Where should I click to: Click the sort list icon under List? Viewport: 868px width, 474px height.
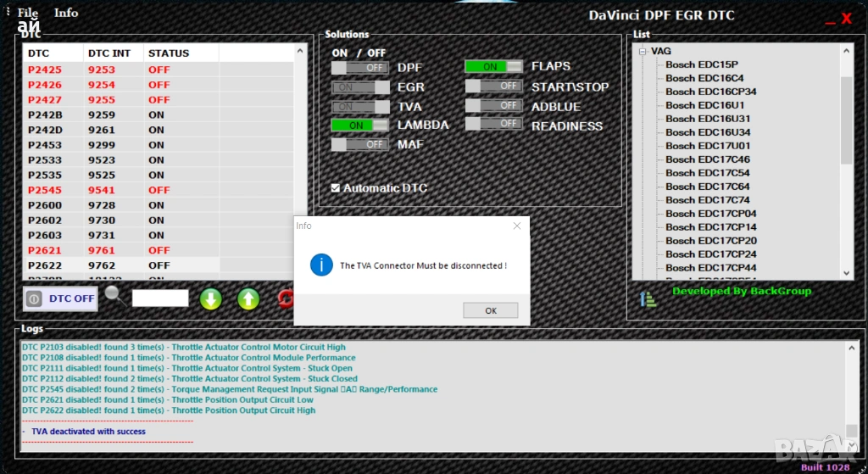(648, 299)
